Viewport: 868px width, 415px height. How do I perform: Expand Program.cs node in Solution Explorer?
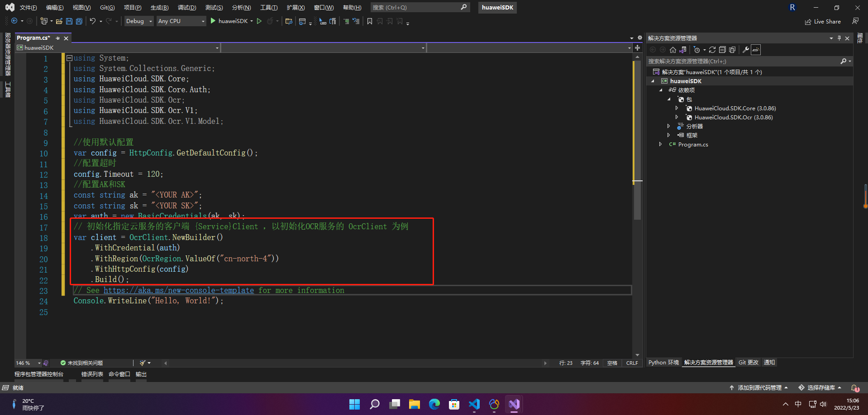[x=661, y=144]
